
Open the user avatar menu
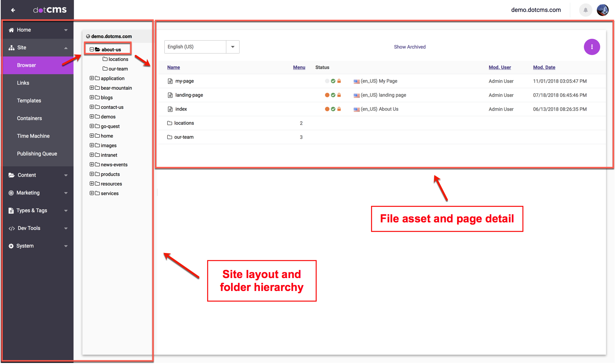603,10
